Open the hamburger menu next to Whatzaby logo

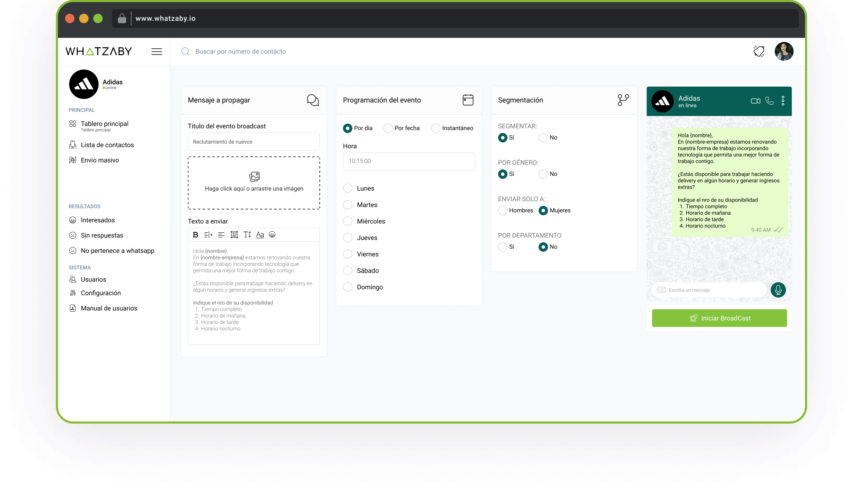(156, 51)
